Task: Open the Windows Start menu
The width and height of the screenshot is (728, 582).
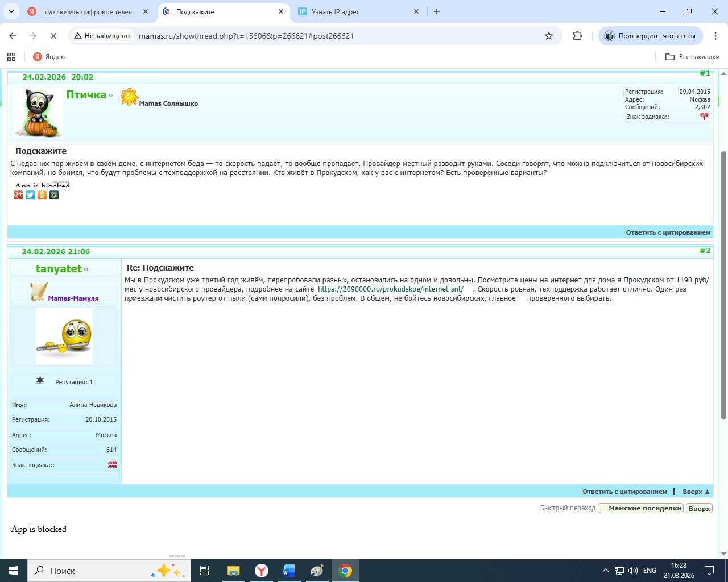Action: (x=14, y=571)
